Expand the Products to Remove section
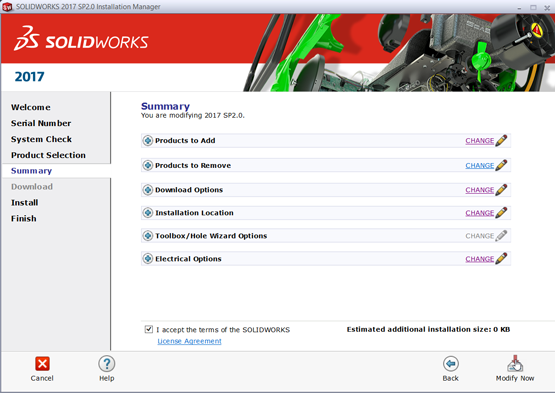Image resolution: width=555 pixels, height=393 pixels. pos(148,165)
